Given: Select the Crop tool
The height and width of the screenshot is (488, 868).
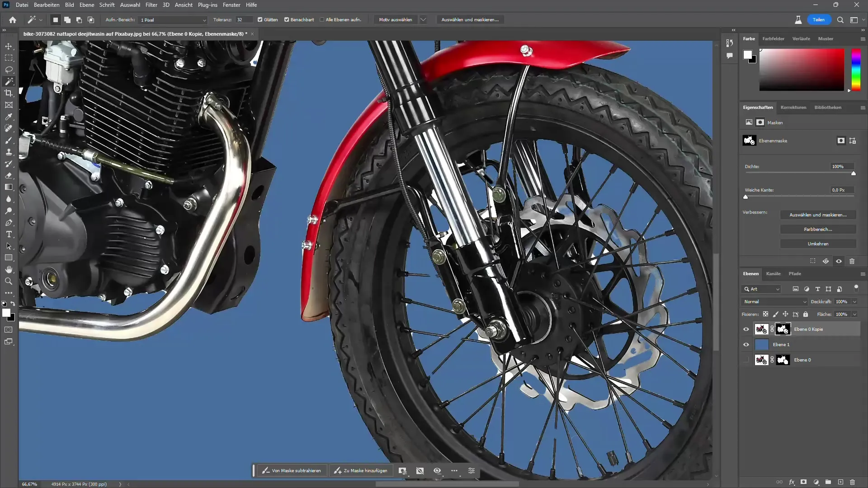Looking at the screenshot, I should coord(9,94).
